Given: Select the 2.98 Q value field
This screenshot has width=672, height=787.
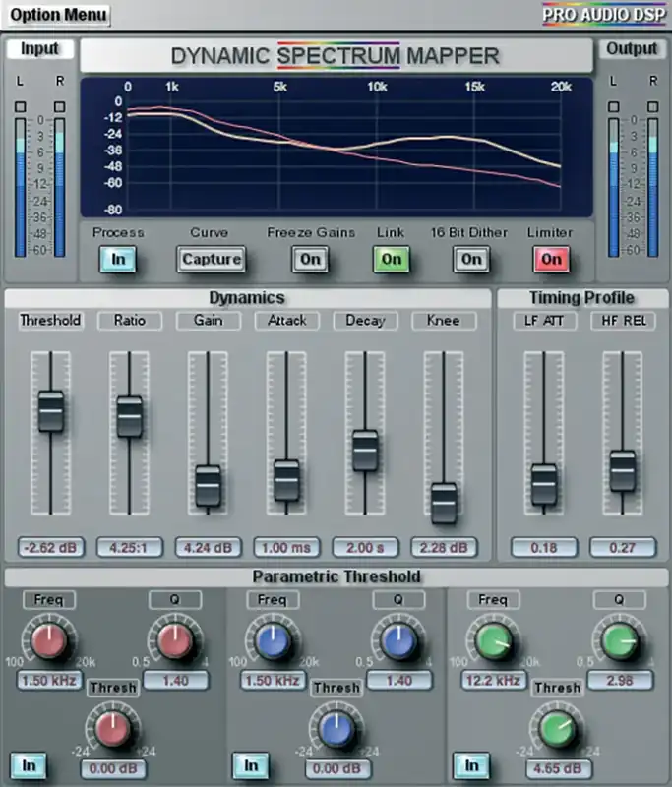Looking at the screenshot, I should coord(620,681).
